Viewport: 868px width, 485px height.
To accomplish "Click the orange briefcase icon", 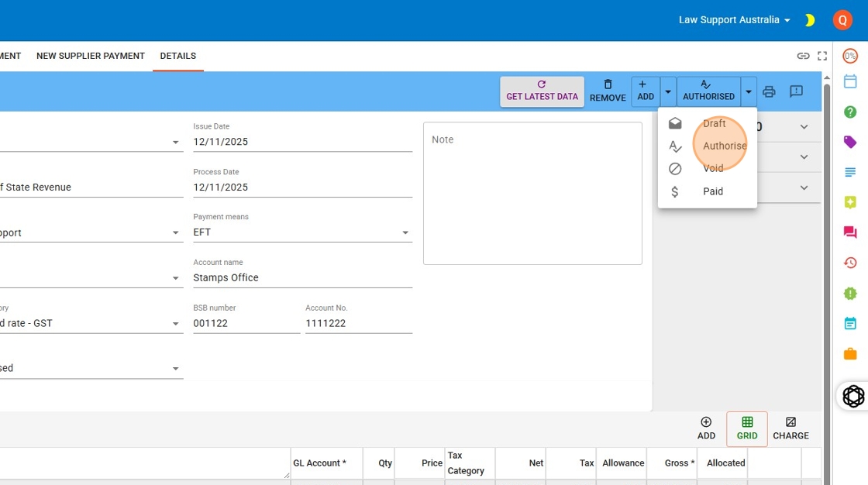I will [x=850, y=353].
